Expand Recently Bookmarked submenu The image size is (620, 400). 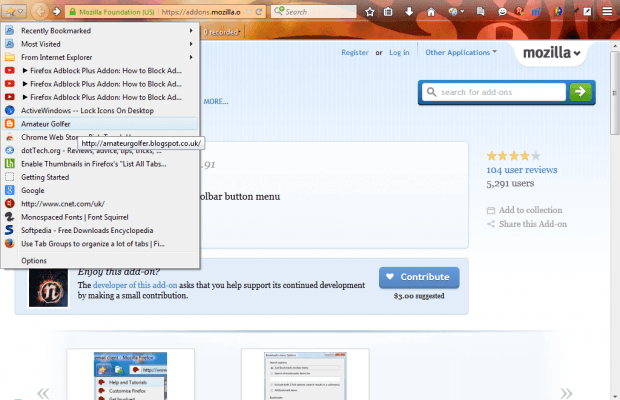coord(100,30)
